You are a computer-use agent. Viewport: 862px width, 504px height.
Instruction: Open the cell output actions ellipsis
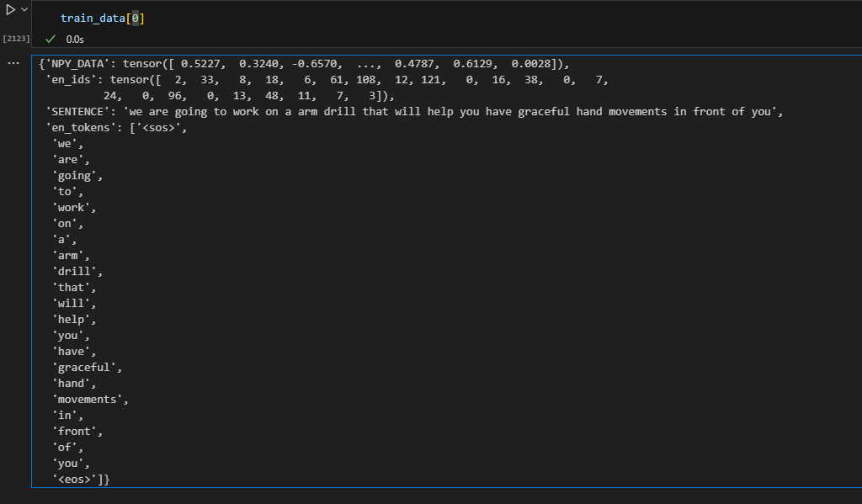pyautogui.click(x=13, y=63)
